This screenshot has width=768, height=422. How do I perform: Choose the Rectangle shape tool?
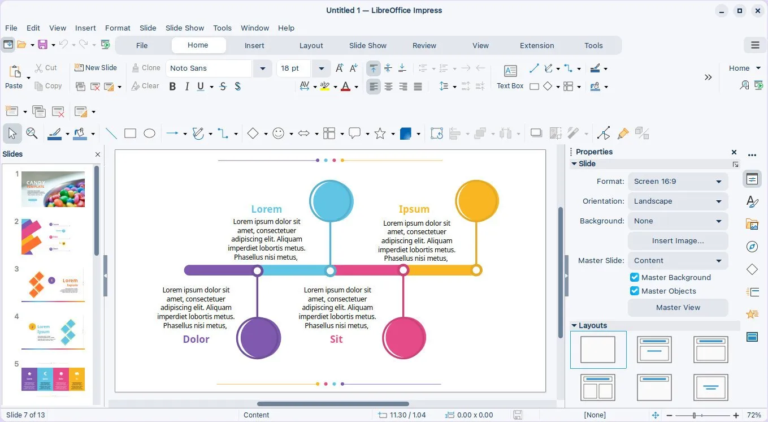(x=130, y=133)
